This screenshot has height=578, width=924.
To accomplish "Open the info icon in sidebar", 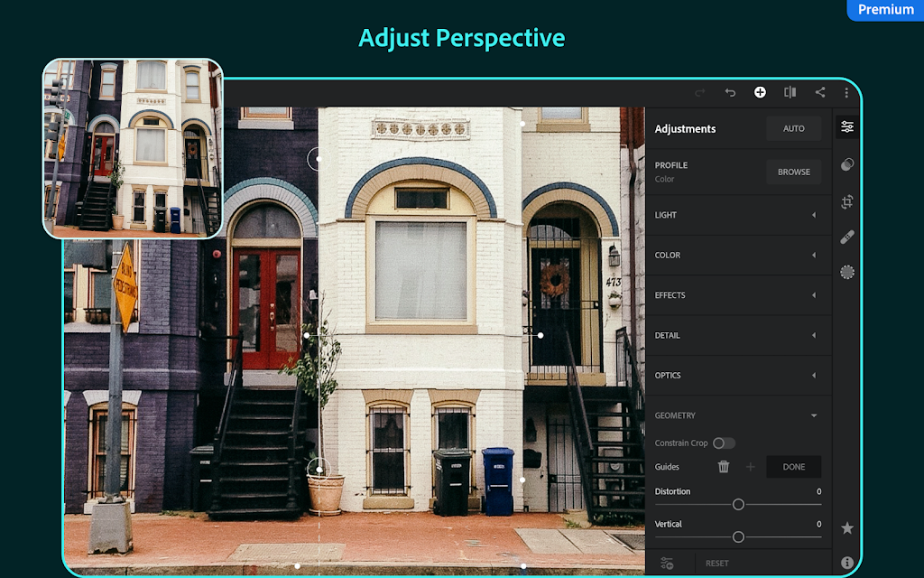I will [847, 563].
